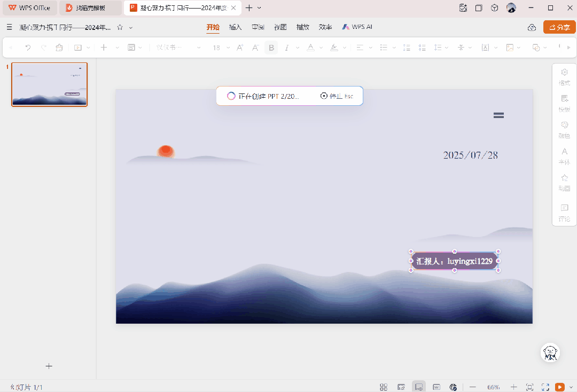Click the text highlight color icon

point(334,48)
